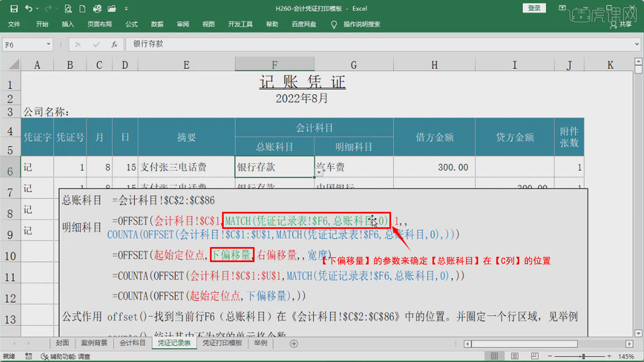Click the 登录 sign-in button

534,8
